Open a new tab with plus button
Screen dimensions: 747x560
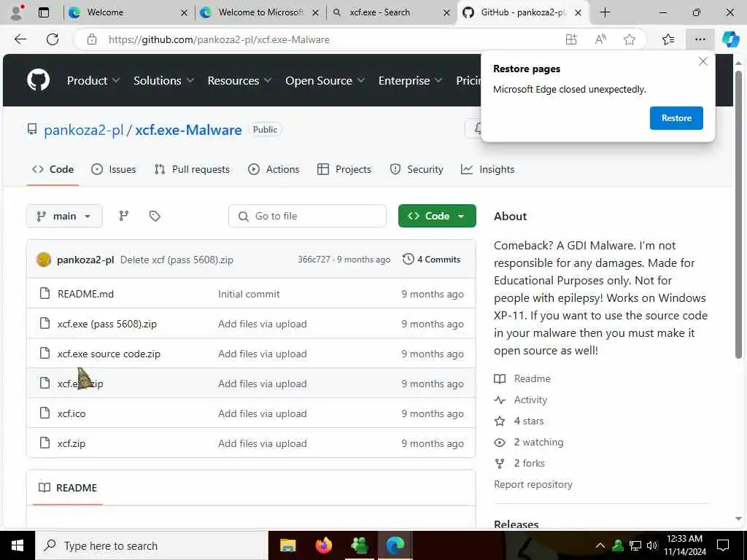[605, 12]
